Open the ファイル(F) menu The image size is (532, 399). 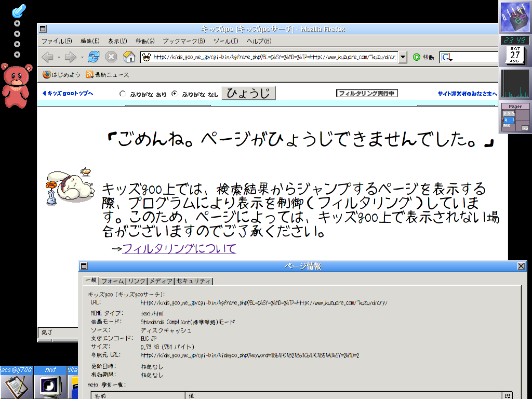pos(57,41)
